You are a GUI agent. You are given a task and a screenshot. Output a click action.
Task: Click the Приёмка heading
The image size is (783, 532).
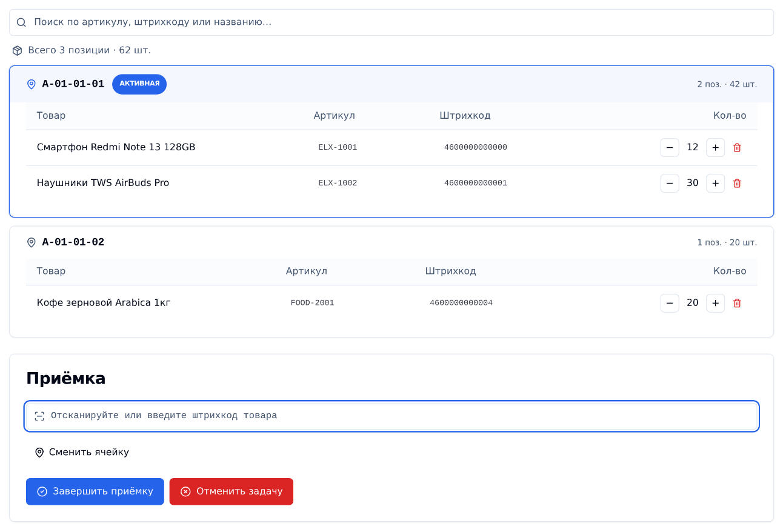point(66,379)
